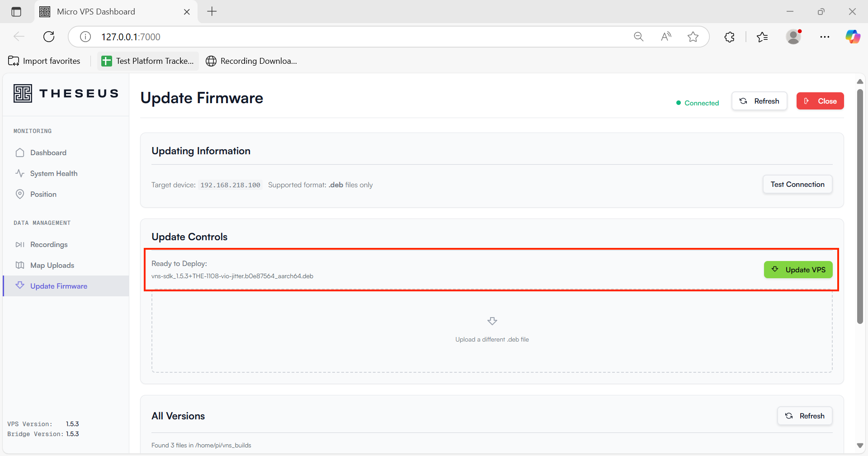This screenshot has height=456, width=868.
Task: Click the upload different .deb file area
Action: click(x=492, y=332)
